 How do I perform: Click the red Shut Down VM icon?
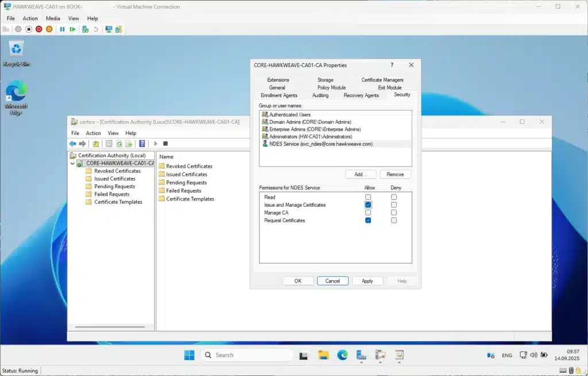tap(38, 29)
